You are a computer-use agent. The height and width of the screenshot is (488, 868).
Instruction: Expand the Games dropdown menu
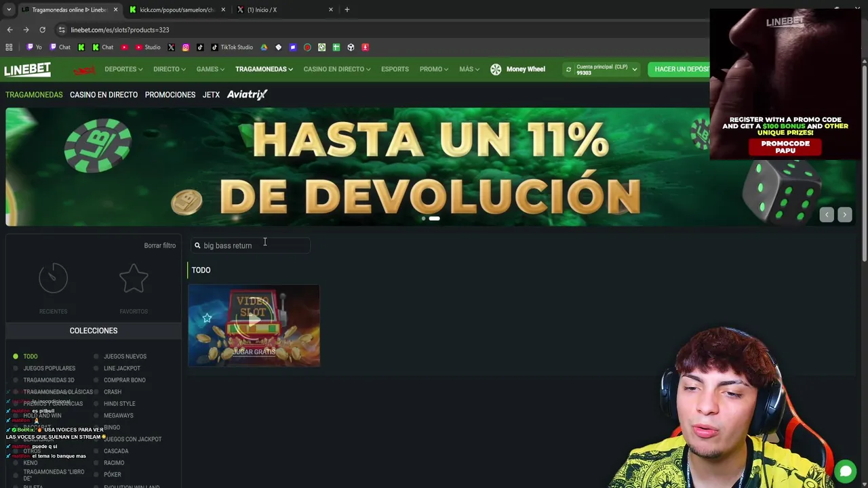(210, 69)
